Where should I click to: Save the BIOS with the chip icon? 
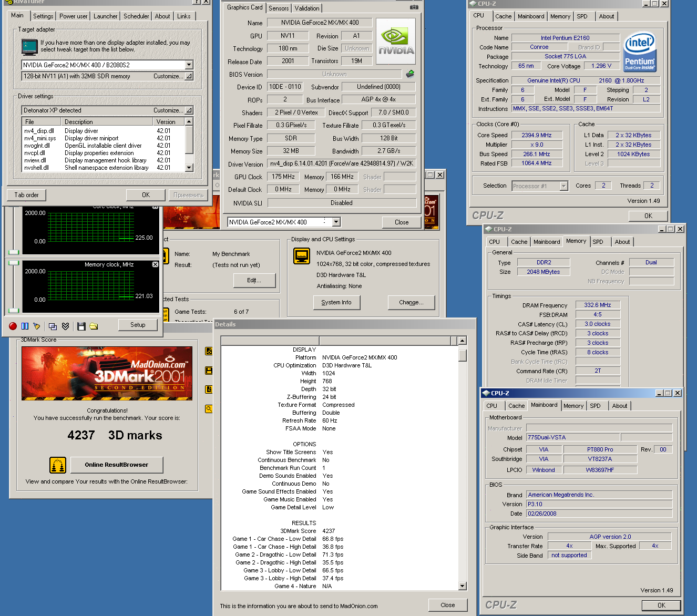point(410,74)
